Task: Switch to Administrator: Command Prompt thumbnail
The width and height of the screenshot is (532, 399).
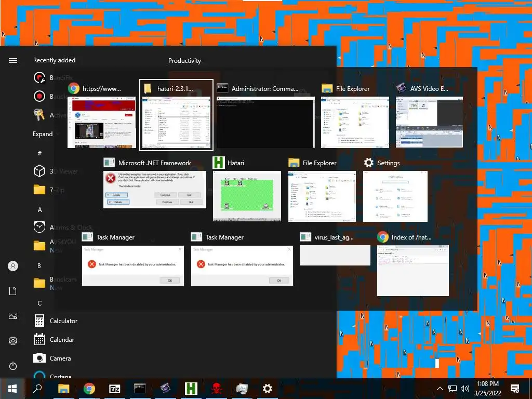Action: (265, 123)
